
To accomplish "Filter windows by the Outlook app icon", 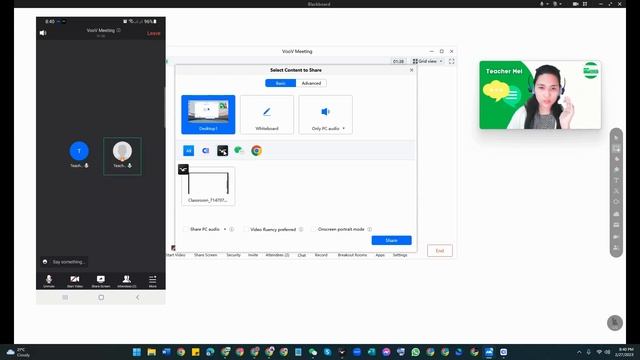I will (x=206, y=151).
